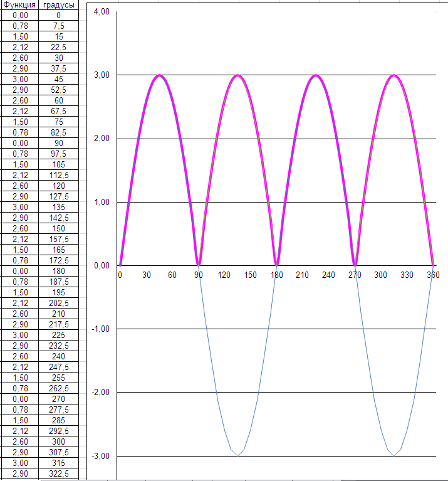Screen dimensions: 448x481
Task: Select function value 2,12 beside 22,5
Action: [x=19, y=47]
